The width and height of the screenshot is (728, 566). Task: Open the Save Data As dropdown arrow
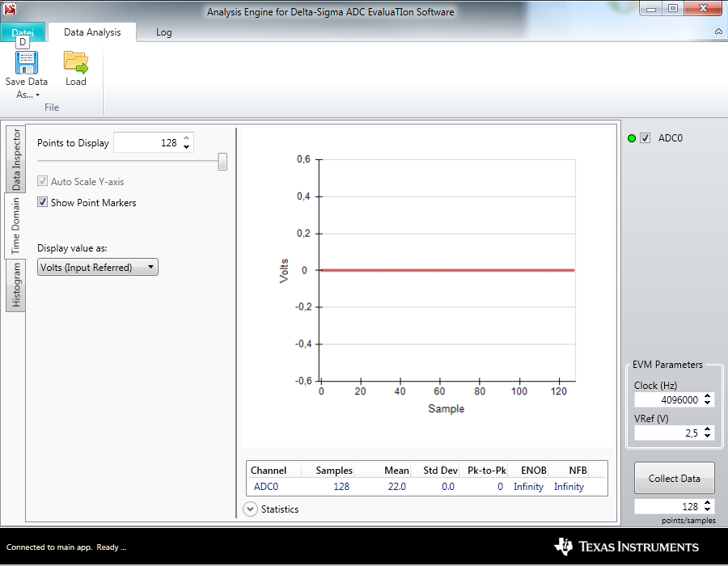[x=37, y=95]
